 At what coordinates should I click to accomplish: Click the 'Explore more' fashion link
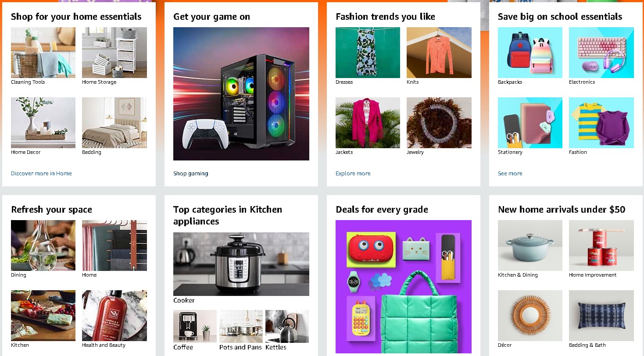click(353, 174)
